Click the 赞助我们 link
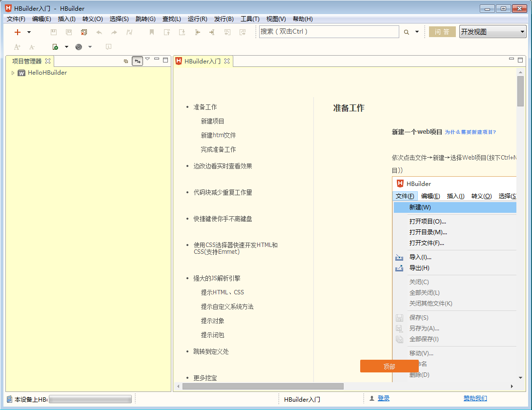This screenshot has width=532, height=410. tap(475, 398)
